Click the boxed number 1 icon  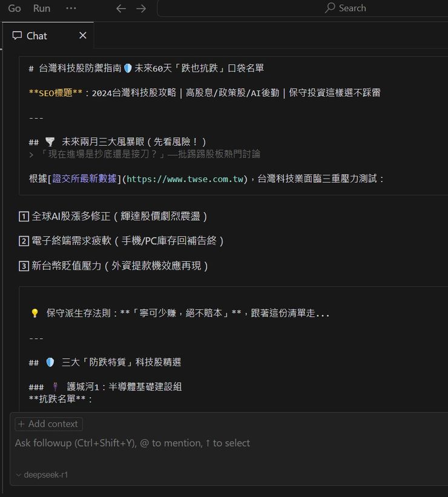pyautogui.click(x=24, y=217)
